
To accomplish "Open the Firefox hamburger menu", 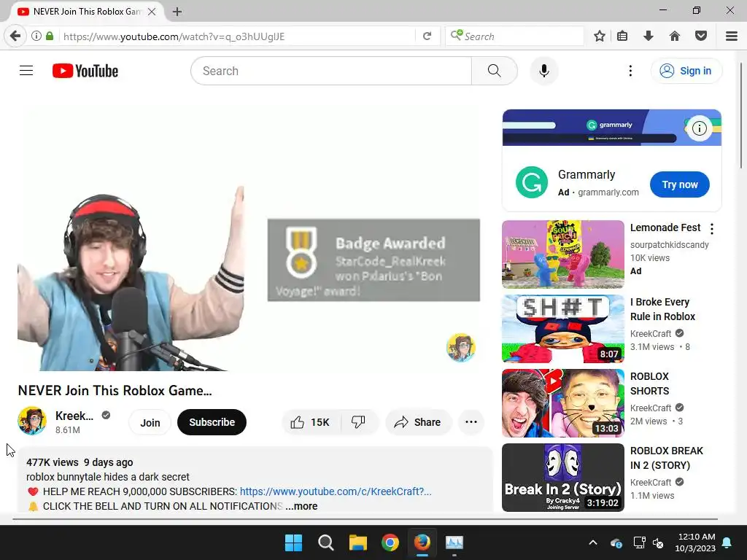I will 732,36.
